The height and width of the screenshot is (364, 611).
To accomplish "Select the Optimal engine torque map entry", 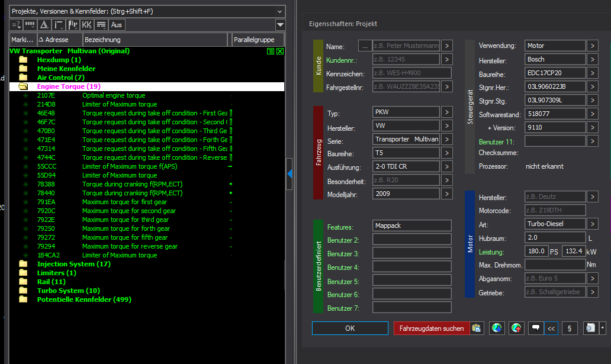I will [114, 95].
